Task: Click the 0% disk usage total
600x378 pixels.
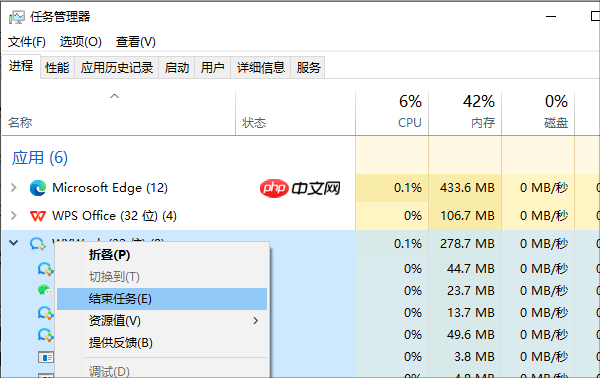Action: pyautogui.click(x=556, y=101)
